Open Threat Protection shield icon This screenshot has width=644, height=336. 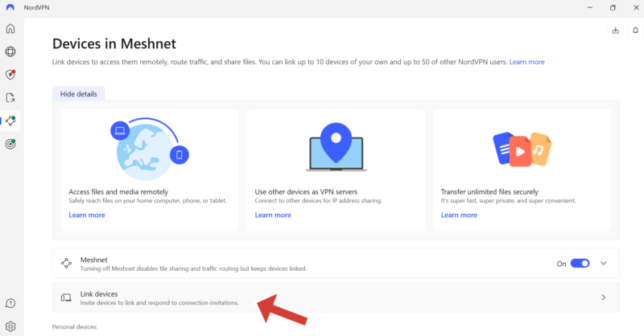click(10, 75)
